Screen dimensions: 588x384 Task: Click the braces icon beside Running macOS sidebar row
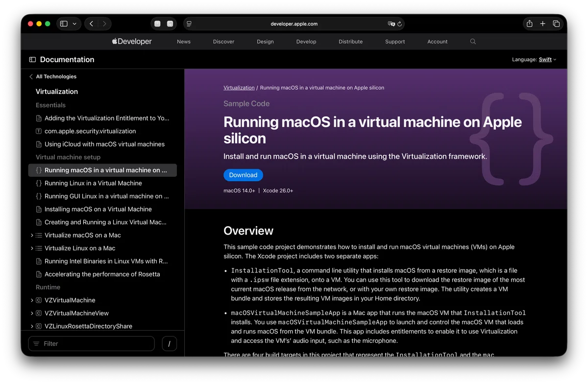[39, 170]
